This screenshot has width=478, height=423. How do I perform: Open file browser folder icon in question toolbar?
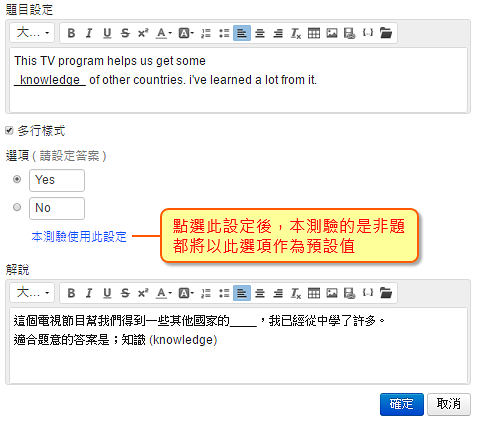386,33
